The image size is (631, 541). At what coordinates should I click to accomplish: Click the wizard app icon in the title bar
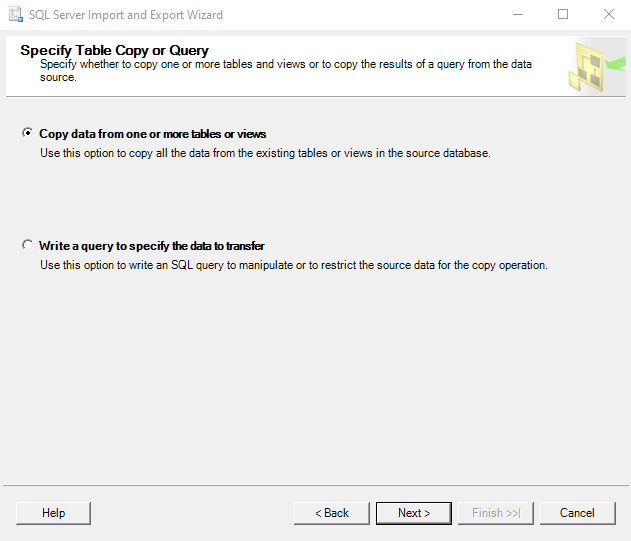(x=16, y=14)
